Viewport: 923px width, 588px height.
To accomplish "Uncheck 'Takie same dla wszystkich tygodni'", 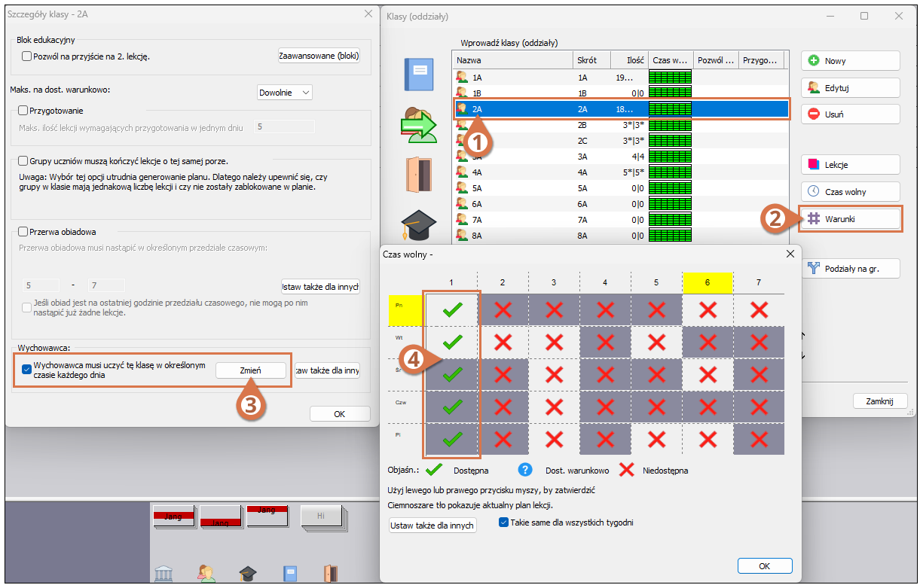I will click(x=504, y=522).
